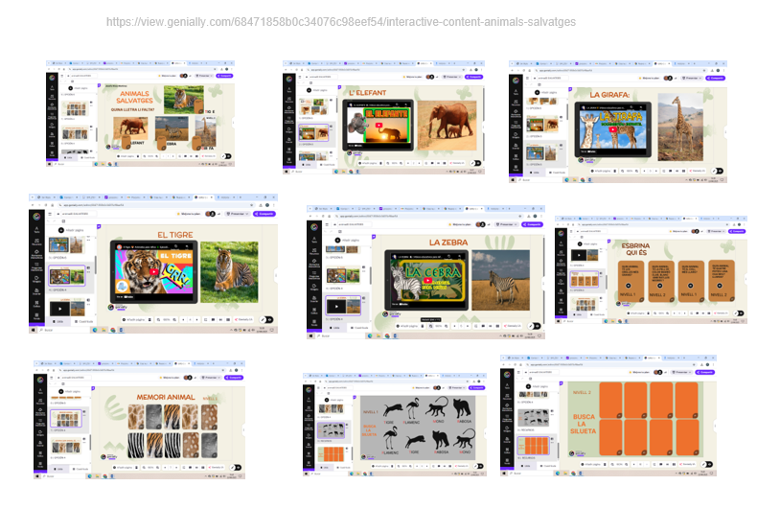The image size is (757, 532).
Task: Open Presentar dropdown in orange cards Nivell 2 editor
Action: tap(682, 372)
